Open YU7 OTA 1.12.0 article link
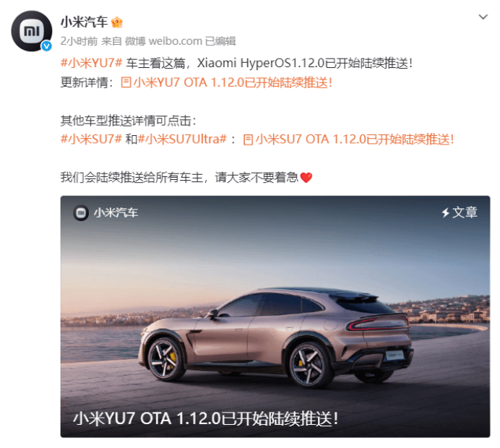The width and height of the screenshot is (500, 448). click(x=233, y=82)
